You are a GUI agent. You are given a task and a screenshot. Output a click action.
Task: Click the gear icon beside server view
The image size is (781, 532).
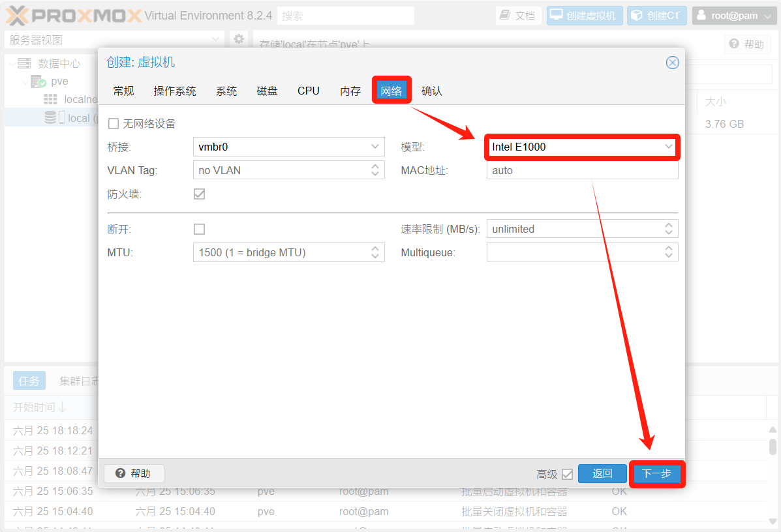pyautogui.click(x=239, y=39)
